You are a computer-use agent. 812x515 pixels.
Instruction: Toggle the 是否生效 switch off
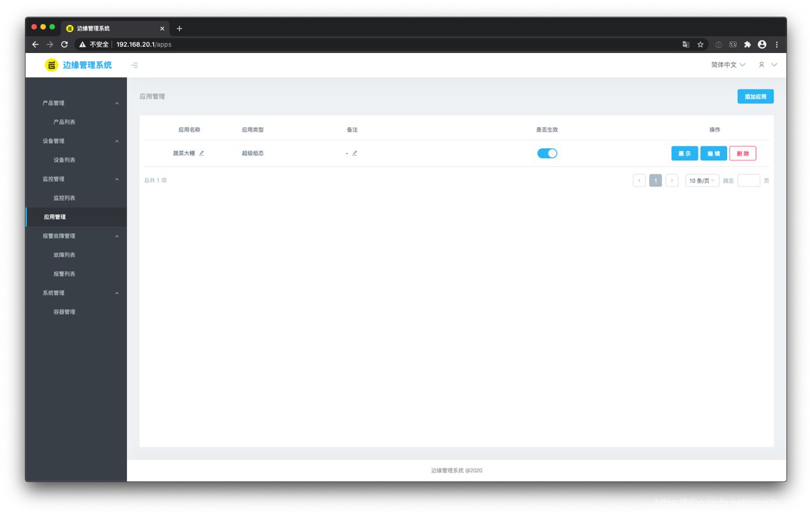click(547, 153)
